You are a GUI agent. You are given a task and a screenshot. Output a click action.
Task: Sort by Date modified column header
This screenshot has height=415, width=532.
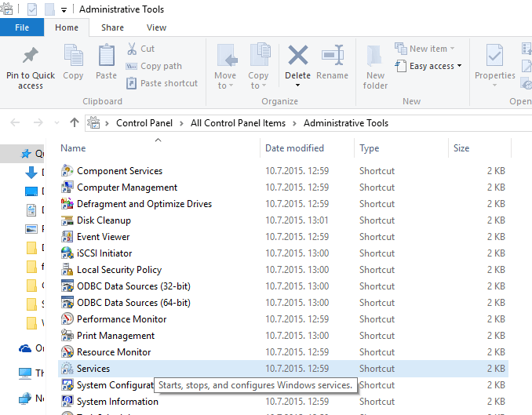[294, 148]
